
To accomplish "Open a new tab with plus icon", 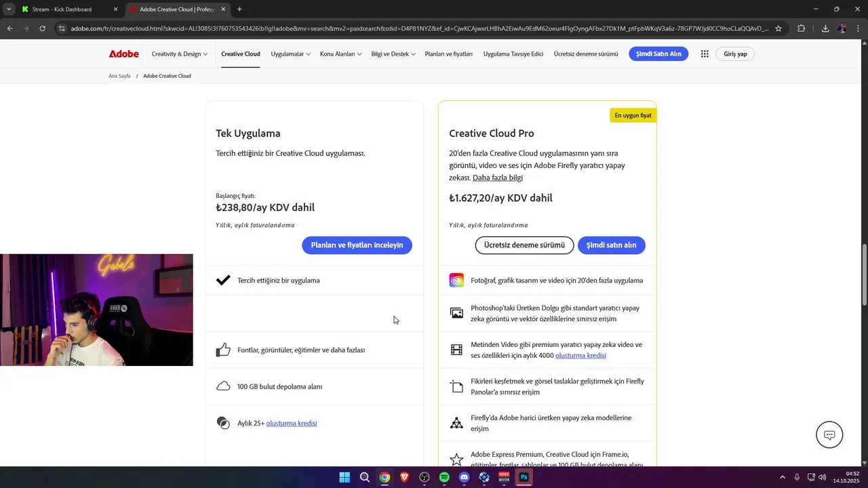I will (x=239, y=9).
